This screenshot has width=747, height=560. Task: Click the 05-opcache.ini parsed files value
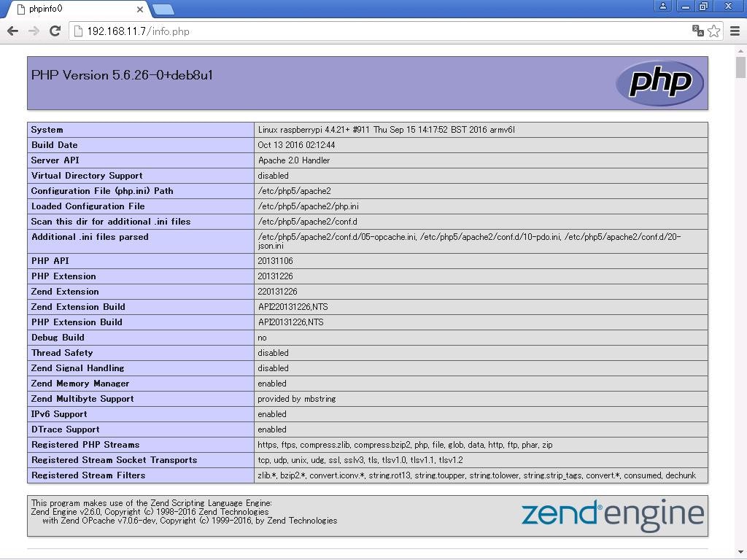click(469, 241)
